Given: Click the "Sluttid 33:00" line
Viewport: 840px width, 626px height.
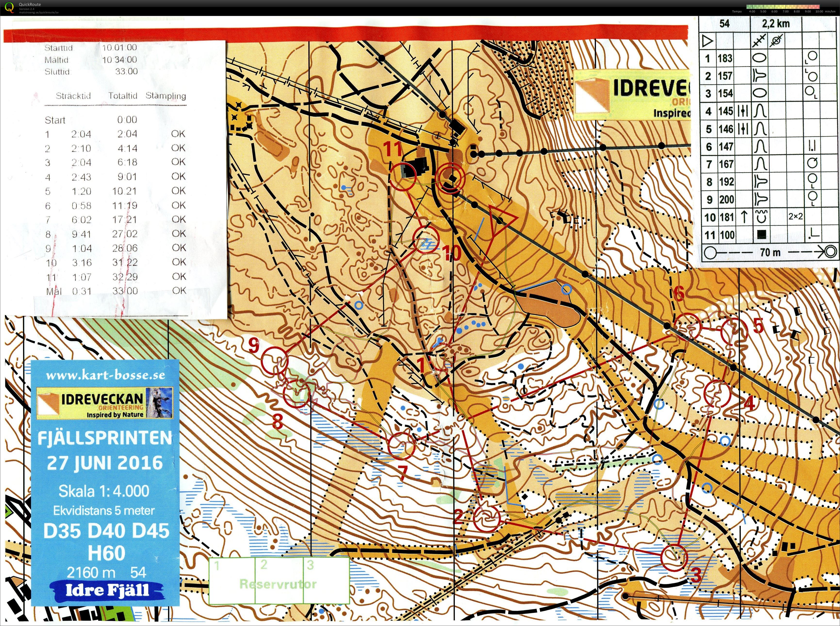Looking at the screenshot, I should (x=91, y=72).
